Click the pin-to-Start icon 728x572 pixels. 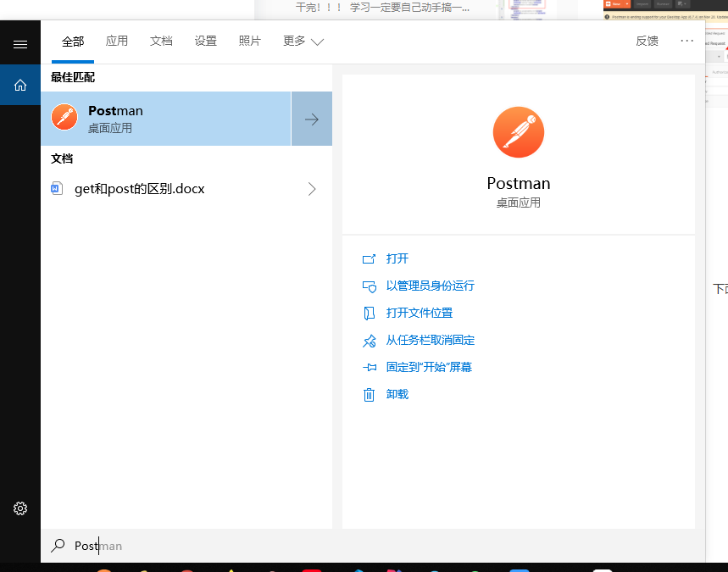coord(370,368)
